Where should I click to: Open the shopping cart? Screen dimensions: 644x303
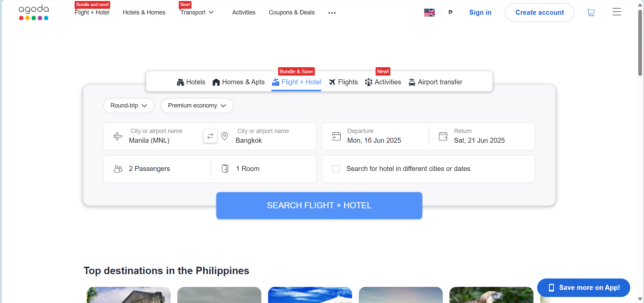[x=591, y=12]
